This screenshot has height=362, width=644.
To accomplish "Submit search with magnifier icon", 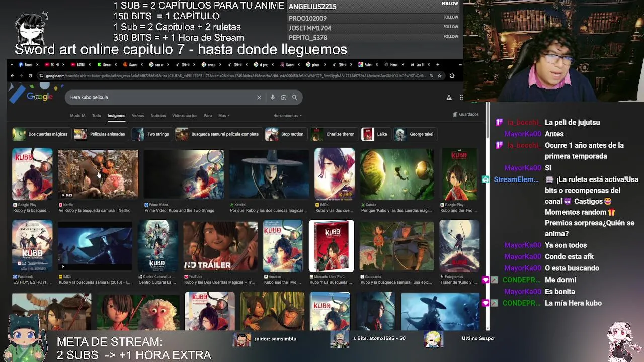I will 295,97.
